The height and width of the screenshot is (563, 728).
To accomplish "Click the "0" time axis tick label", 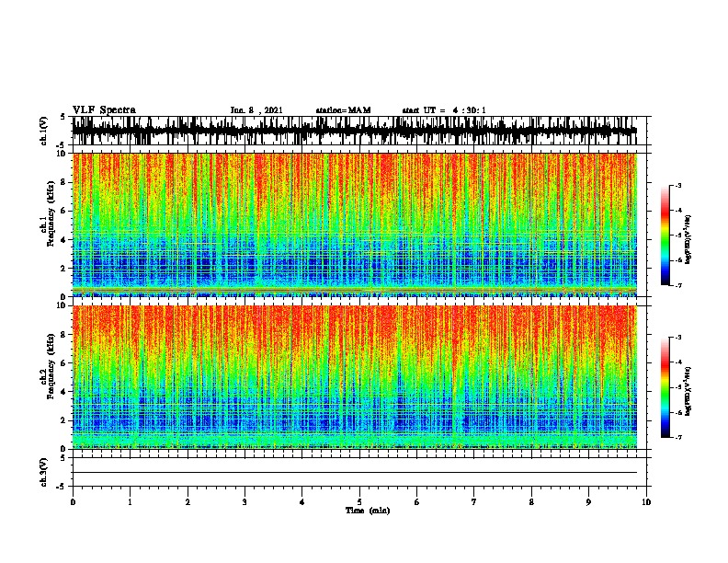I will pyautogui.click(x=73, y=501).
